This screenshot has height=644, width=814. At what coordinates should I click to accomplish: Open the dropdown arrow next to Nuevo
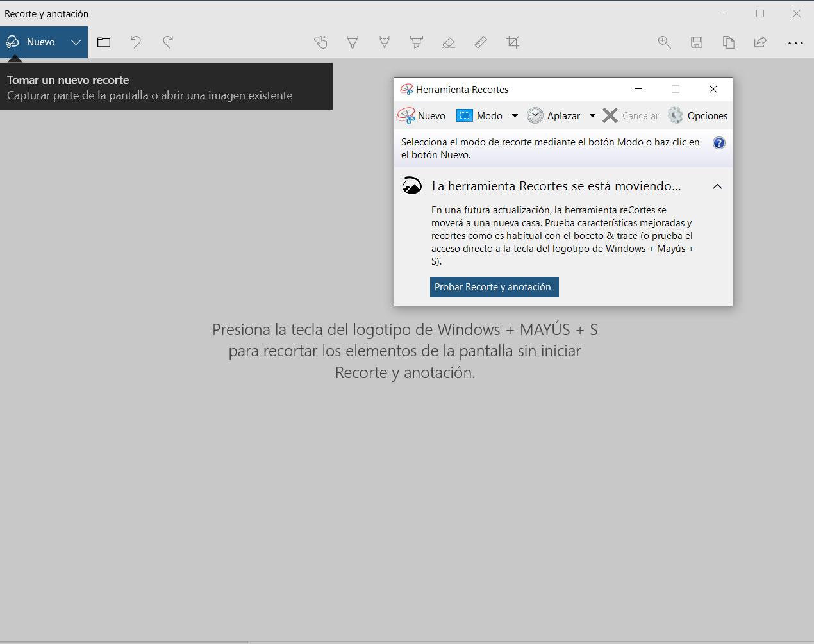pos(76,42)
